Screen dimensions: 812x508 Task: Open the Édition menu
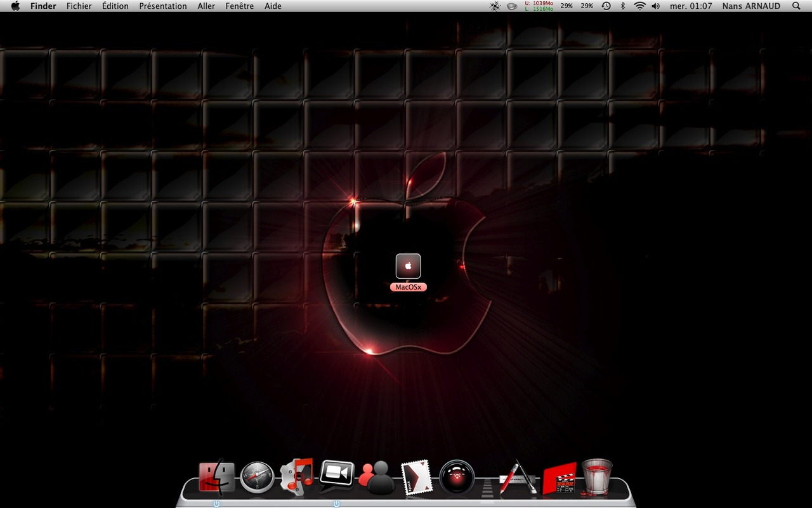pos(115,6)
